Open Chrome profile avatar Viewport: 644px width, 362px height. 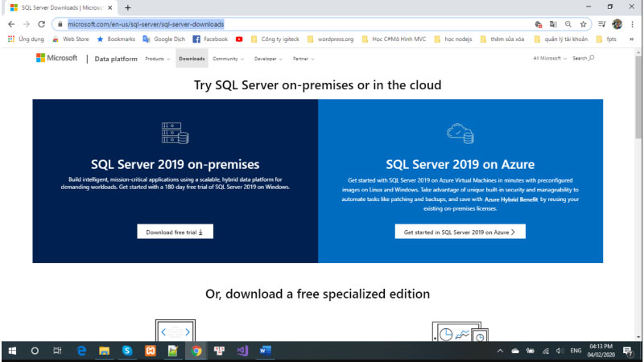coord(617,24)
